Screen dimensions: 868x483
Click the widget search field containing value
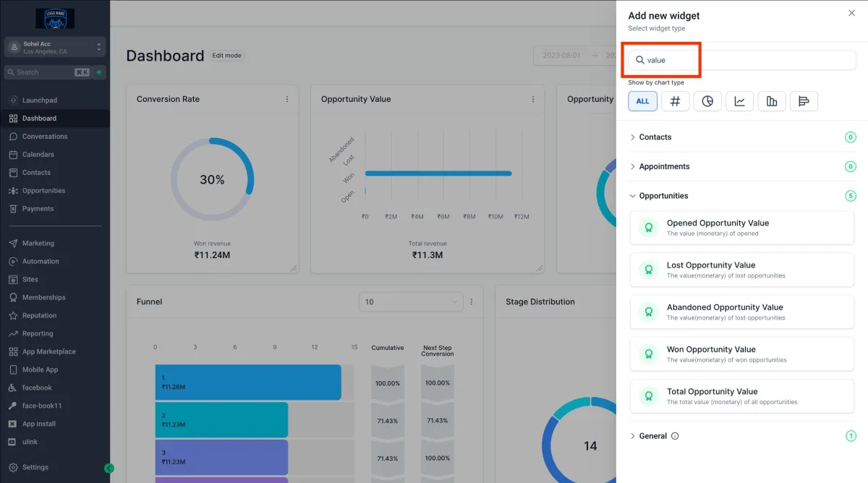point(745,60)
